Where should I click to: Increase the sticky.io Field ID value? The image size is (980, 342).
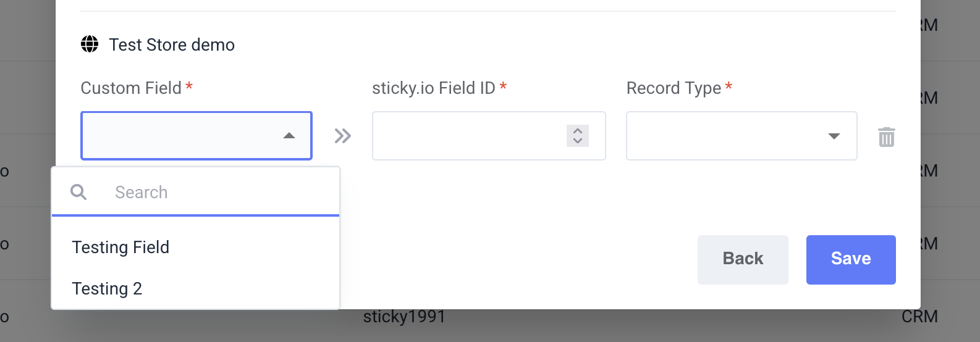click(578, 131)
